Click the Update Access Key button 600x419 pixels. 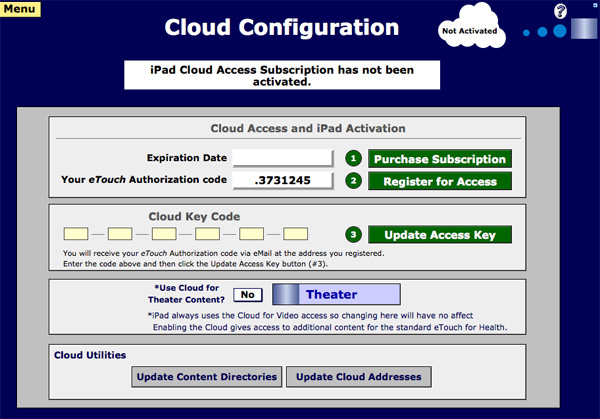pyautogui.click(x=440, y=235)
